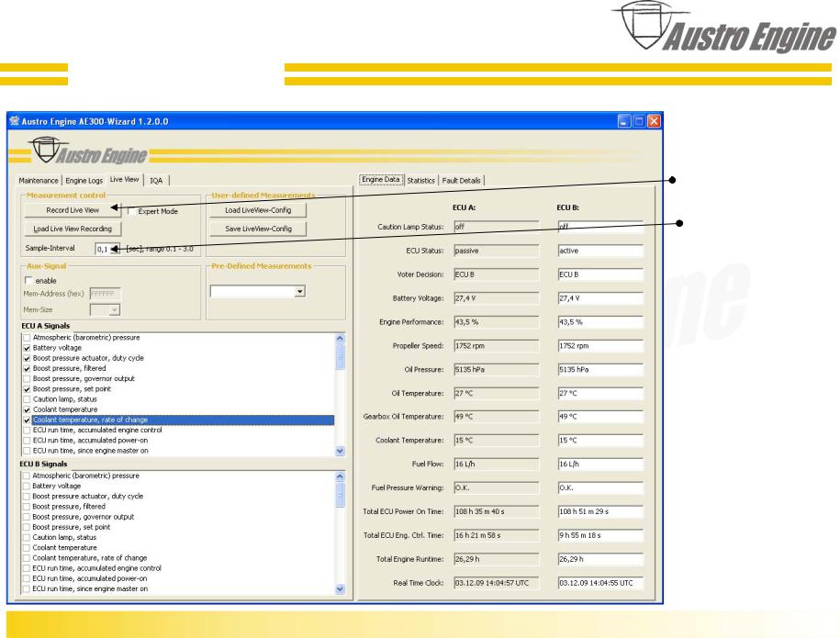Tick the Aux-Signal enable checkbox
The height and width of the screenshot is (638, 840).
(x=28, y=280)
